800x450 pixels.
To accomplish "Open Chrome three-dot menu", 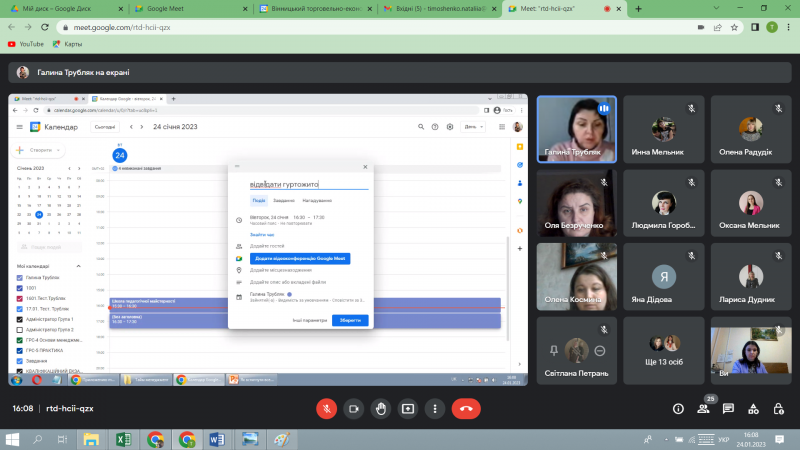I will 789,27.
